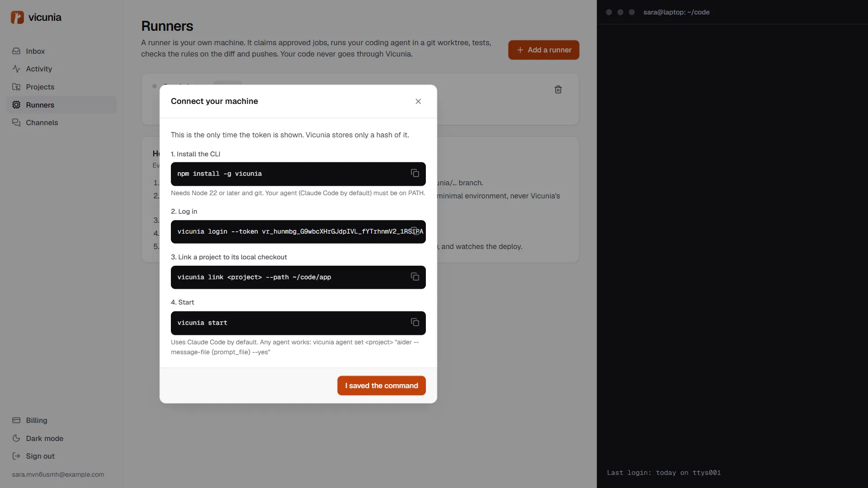Screen dimensions: 868x488
Task: Open the Billing page
Action: tap(61, 420)
